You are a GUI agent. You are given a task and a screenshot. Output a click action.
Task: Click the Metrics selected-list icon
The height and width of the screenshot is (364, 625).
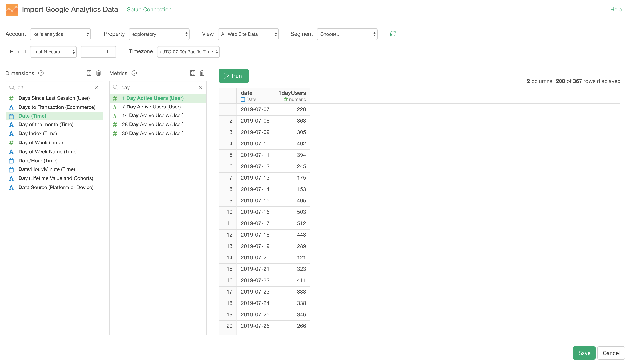click(193, 73)
